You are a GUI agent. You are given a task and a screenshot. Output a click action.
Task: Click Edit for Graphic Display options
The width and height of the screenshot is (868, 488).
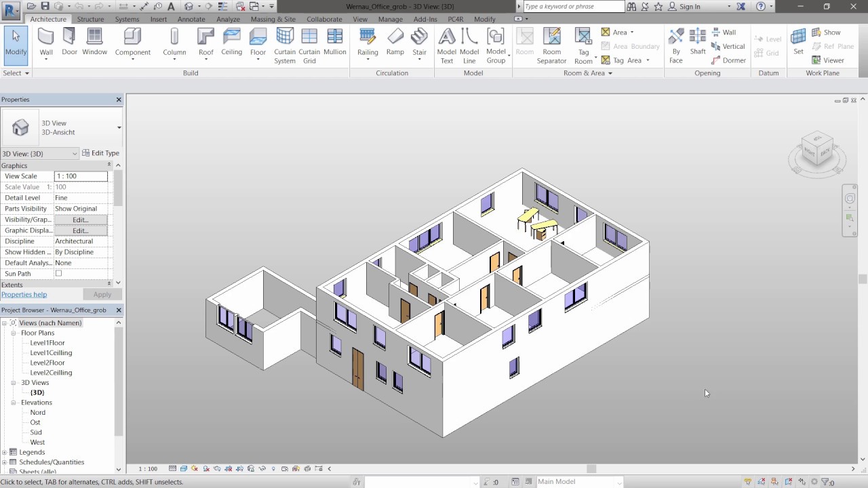[x=81, y=230]
